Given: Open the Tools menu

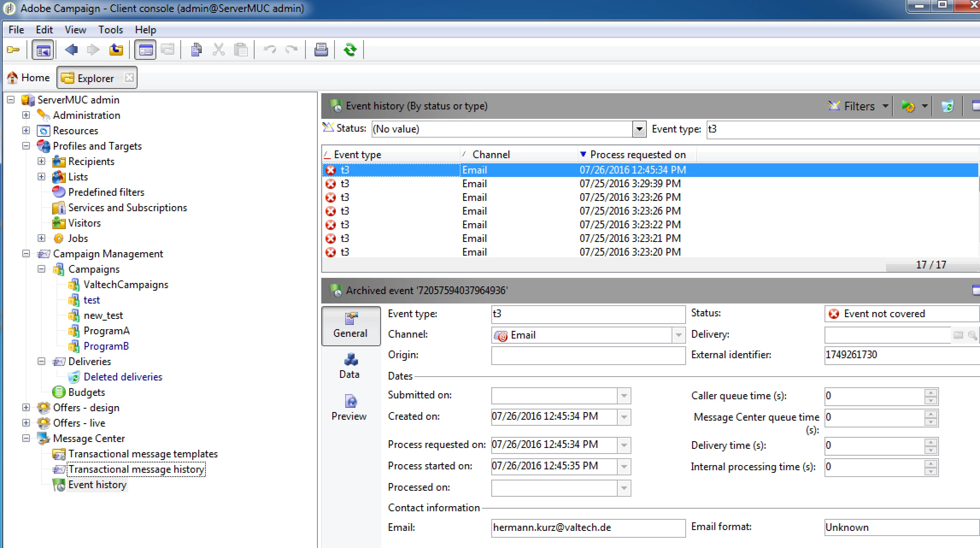Looking at the screenshot, I should (110, 30).
